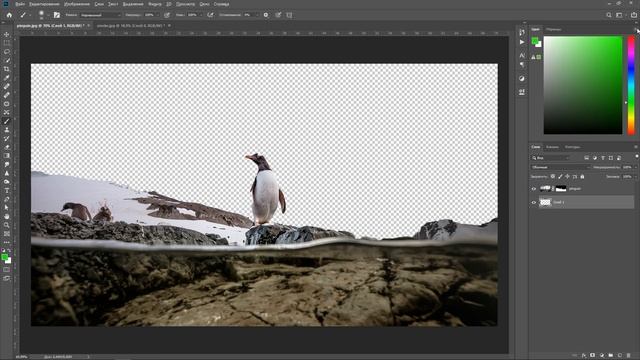Image resolution: width=640 pixels, height=360 pixels.
Task: Open the Actions panel play icon
Action: [522, 42]
